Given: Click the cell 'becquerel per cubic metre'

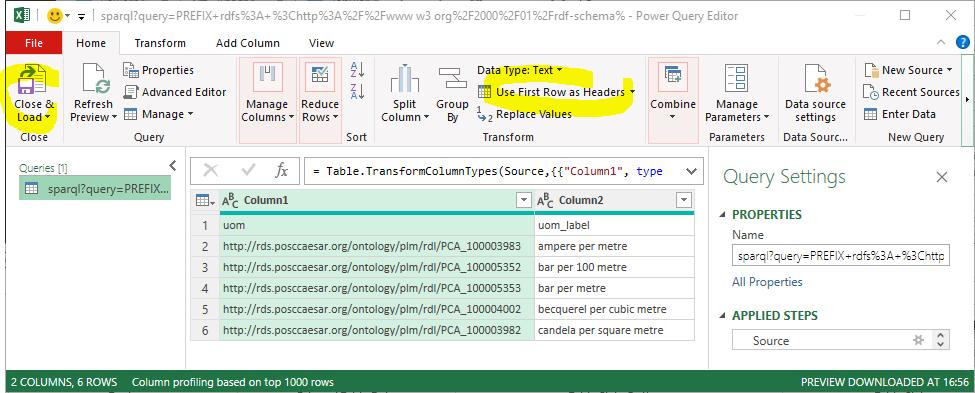Looking at the screenshot, I should pos(614,309).
